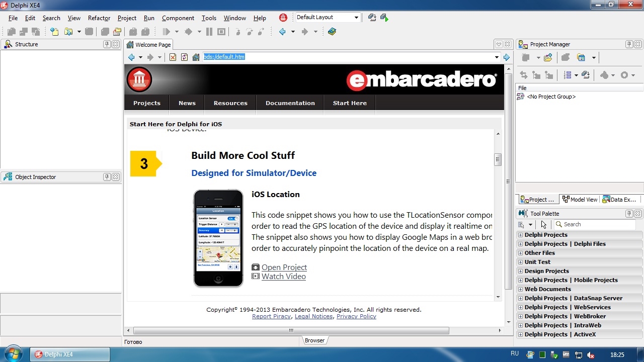644x362 pixels.
Task: Switch to the Model View tab
Action: 580,200
